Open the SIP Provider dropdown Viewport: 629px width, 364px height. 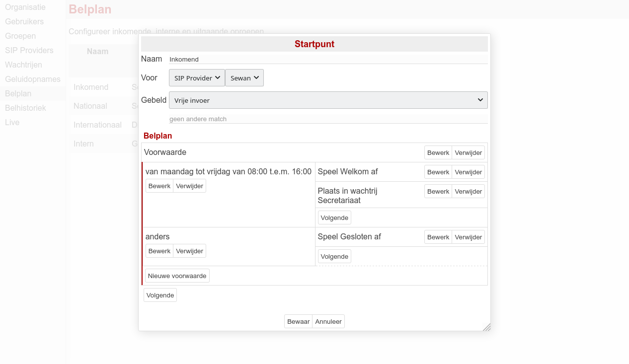point(197,78)
